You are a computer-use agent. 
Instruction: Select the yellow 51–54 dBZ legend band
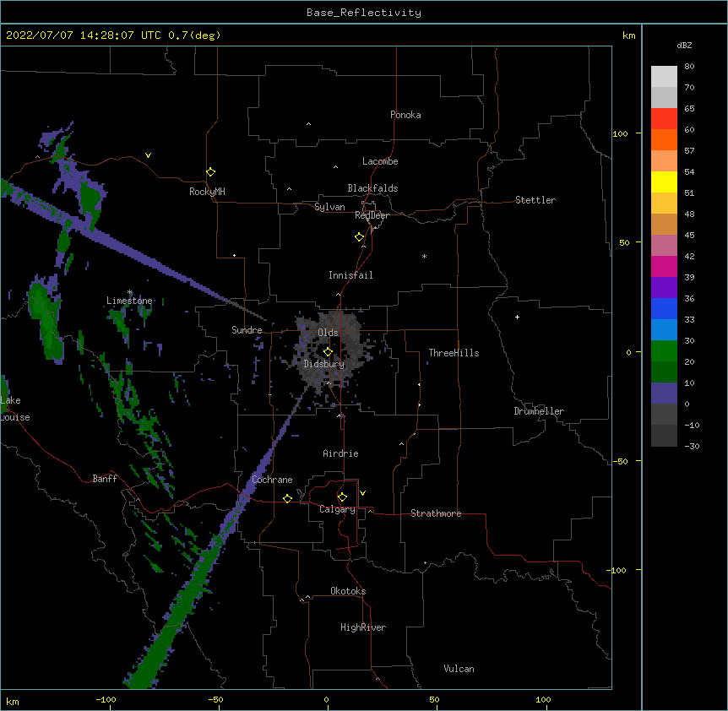click(x=664, y=182)
